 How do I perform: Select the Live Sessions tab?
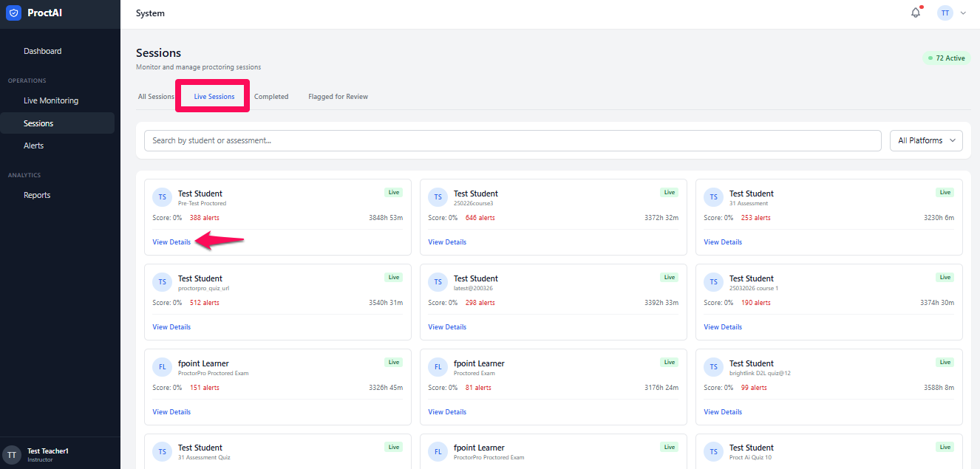[x=214, y=97]
